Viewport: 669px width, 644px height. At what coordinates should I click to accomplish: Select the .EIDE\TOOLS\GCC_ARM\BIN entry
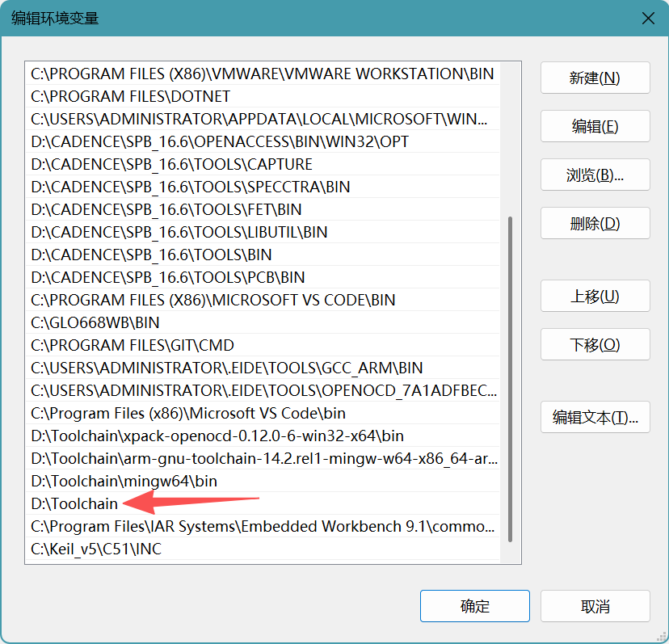pos(263,368)
